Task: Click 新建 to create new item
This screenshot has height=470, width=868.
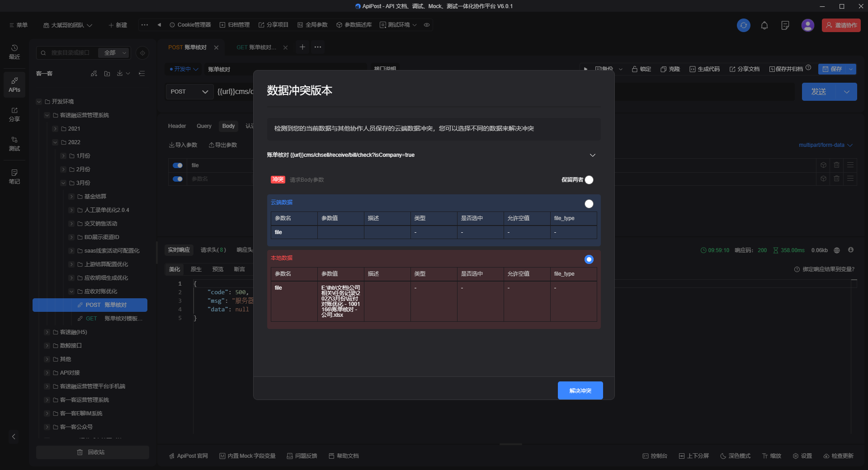Action: click(x=118, y=25)
